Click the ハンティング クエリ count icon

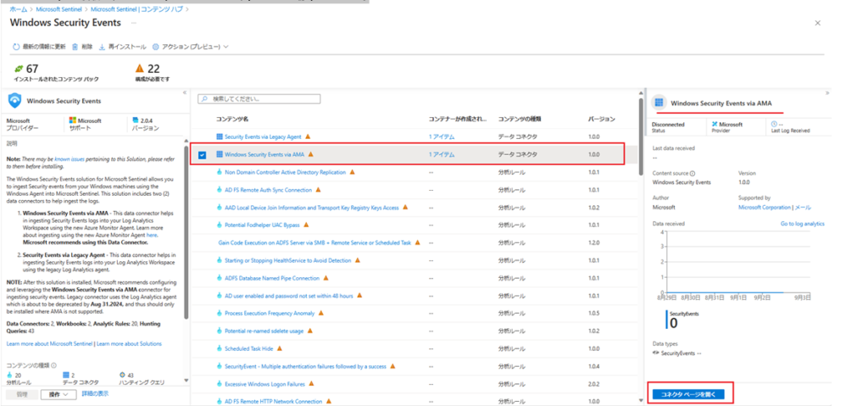tap(122, 375)
